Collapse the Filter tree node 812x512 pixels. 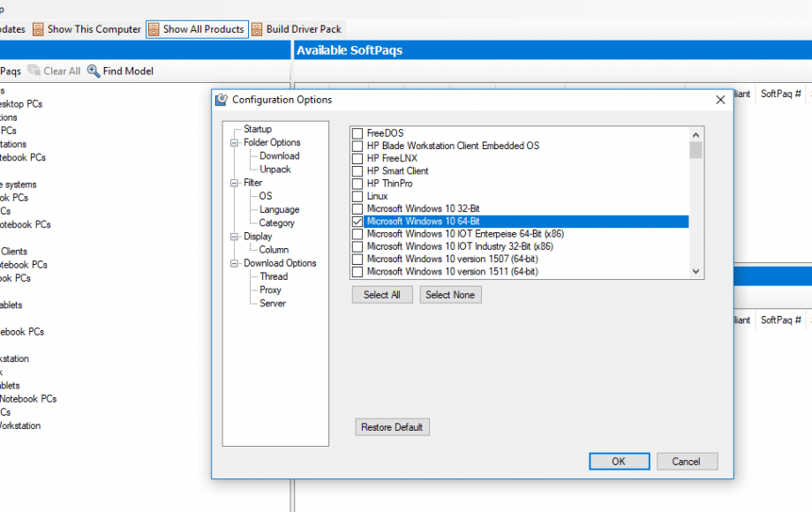coord(235,183)
